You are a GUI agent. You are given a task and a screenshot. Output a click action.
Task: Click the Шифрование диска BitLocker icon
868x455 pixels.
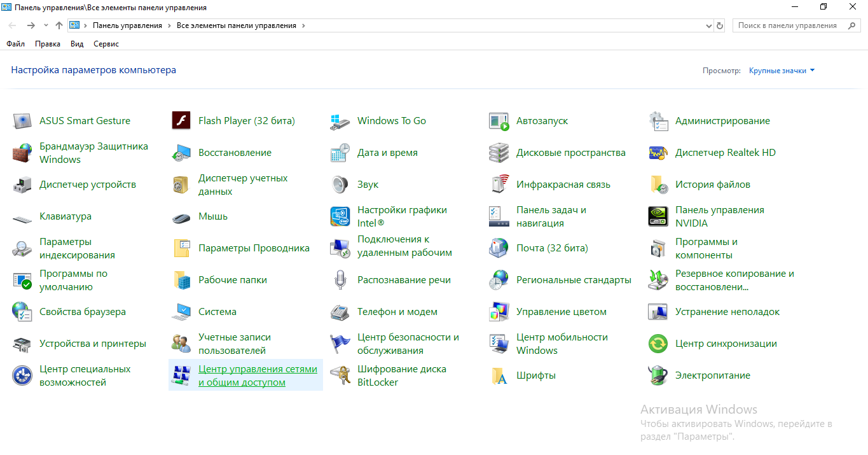pos(340,375)
